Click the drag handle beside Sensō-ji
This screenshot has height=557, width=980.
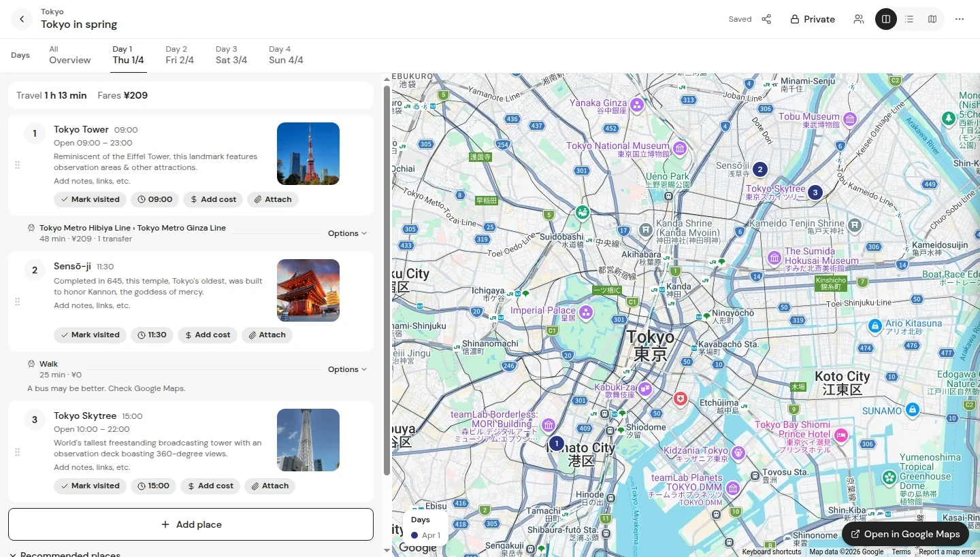point(17,302)
